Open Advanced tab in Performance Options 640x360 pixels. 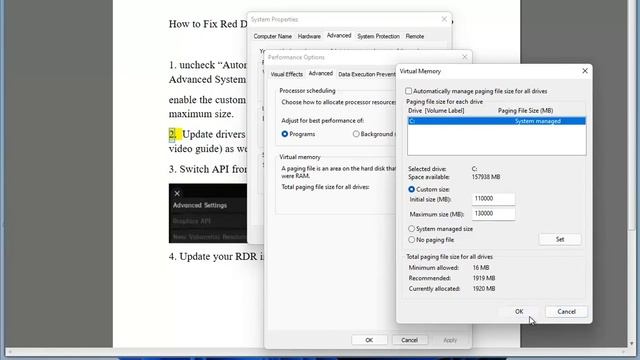pos(320,73)
